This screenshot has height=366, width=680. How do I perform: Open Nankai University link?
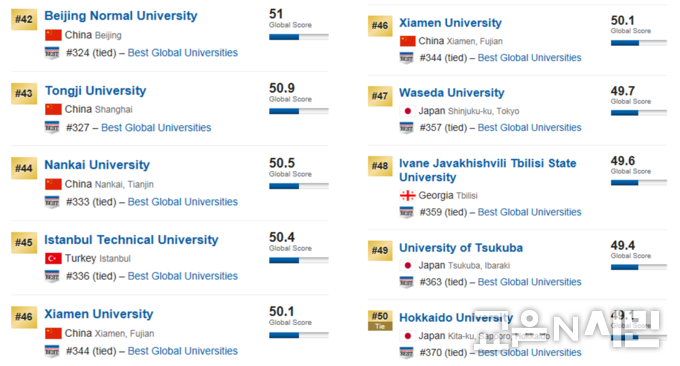coord(97,165)
